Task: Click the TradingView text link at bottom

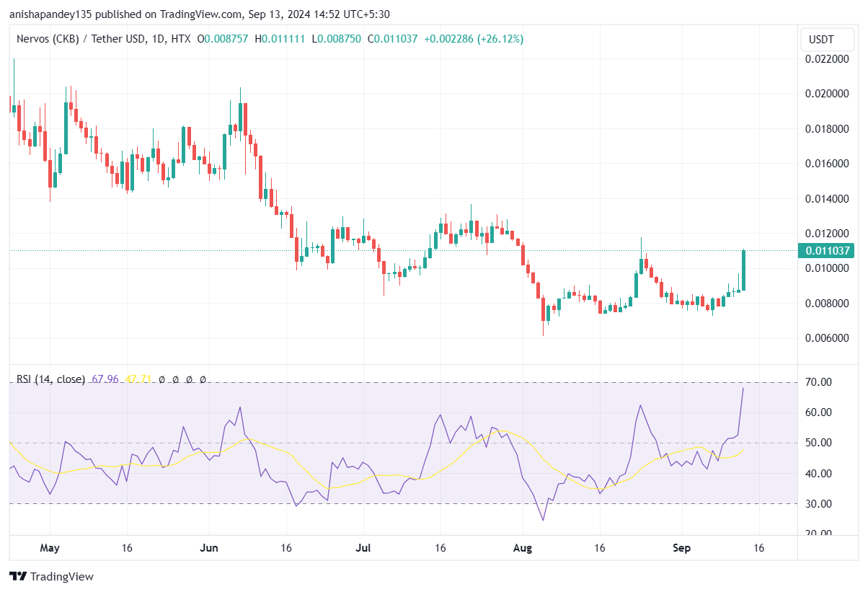Action: (x=63, y=577)
